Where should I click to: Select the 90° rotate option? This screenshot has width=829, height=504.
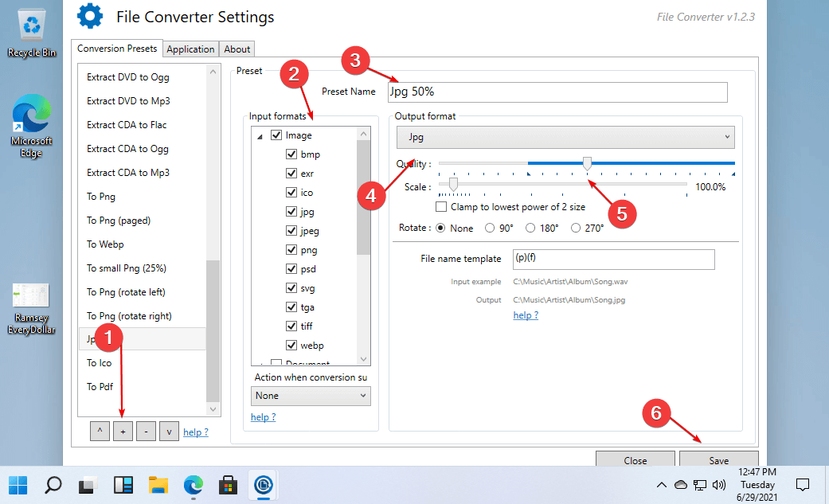coord(490,228)
